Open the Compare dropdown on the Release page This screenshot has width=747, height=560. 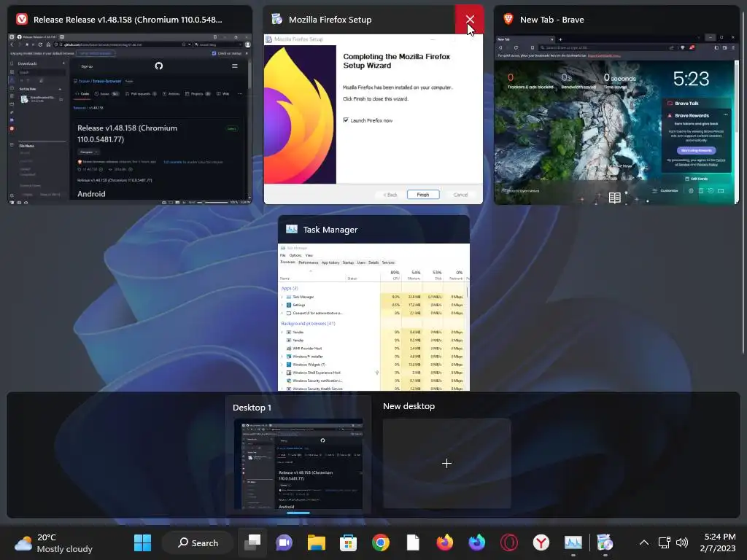coord(88,152)
